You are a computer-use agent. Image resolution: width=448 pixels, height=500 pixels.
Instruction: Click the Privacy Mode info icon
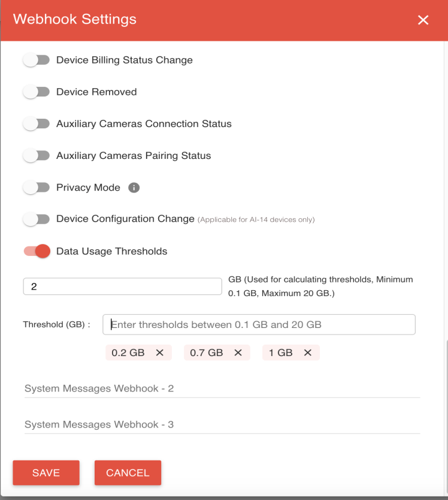pos(134,188)
